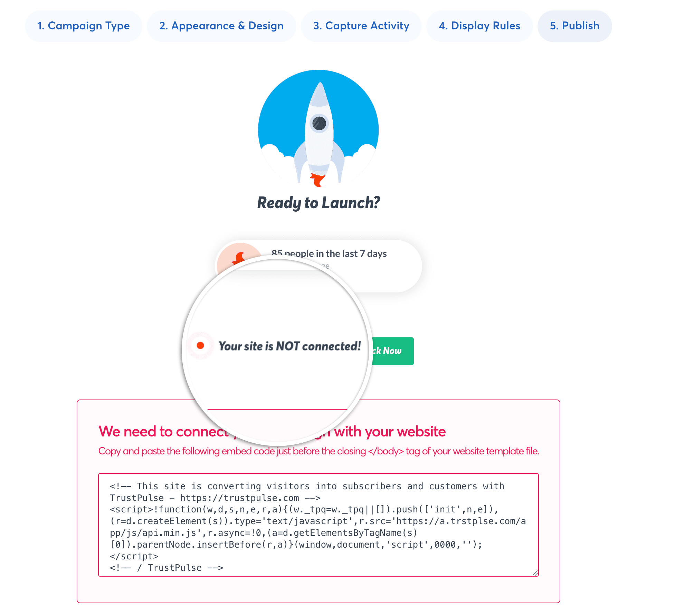Click the rocket launch icon
This screenshot has height=616, width=675.
[x=320, y=129]
